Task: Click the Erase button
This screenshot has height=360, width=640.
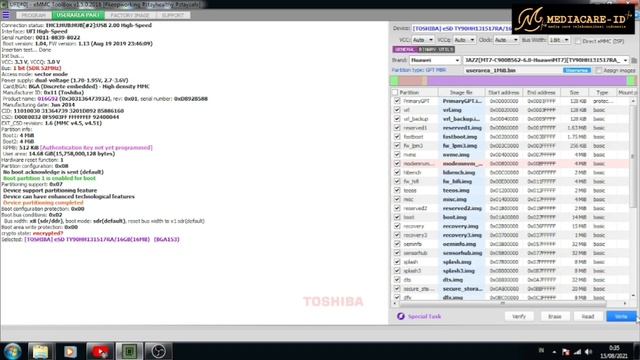Action: tap(555, 316)
